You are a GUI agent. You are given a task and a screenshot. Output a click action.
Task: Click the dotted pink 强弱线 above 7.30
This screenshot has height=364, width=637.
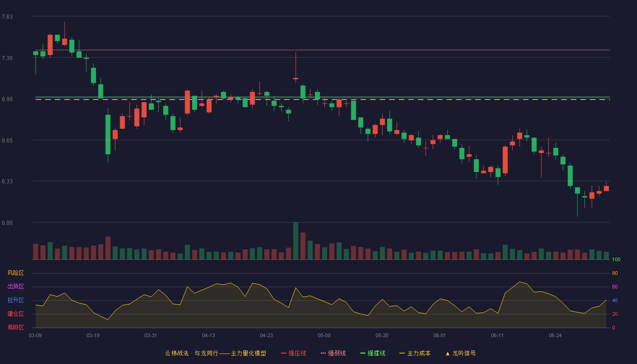tap(323, 50)
